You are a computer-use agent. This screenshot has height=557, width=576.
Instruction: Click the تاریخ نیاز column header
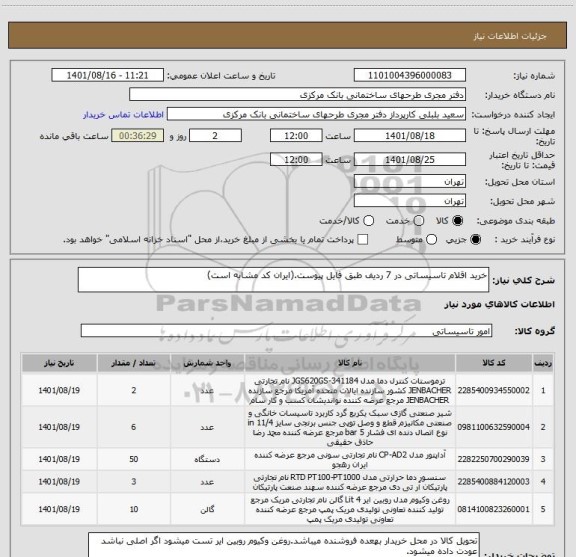click(x=59, y=363)
